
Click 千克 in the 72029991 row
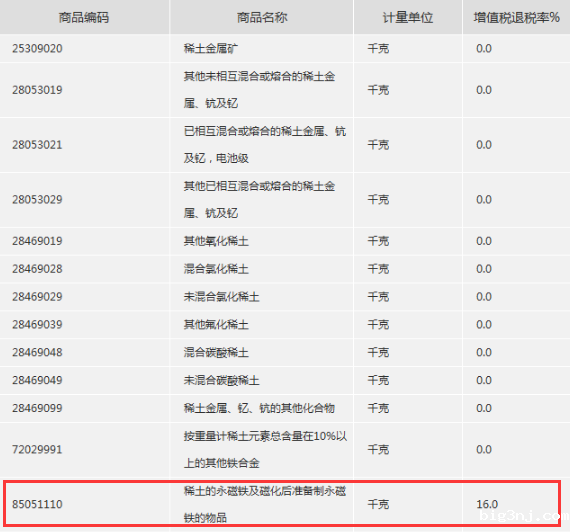378,449
